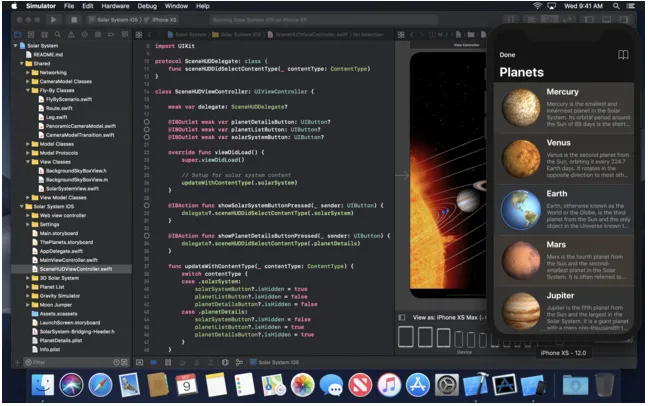Select the Earth planet row
The height and width of the screenshot is (406, 648).
pos(564,210)
